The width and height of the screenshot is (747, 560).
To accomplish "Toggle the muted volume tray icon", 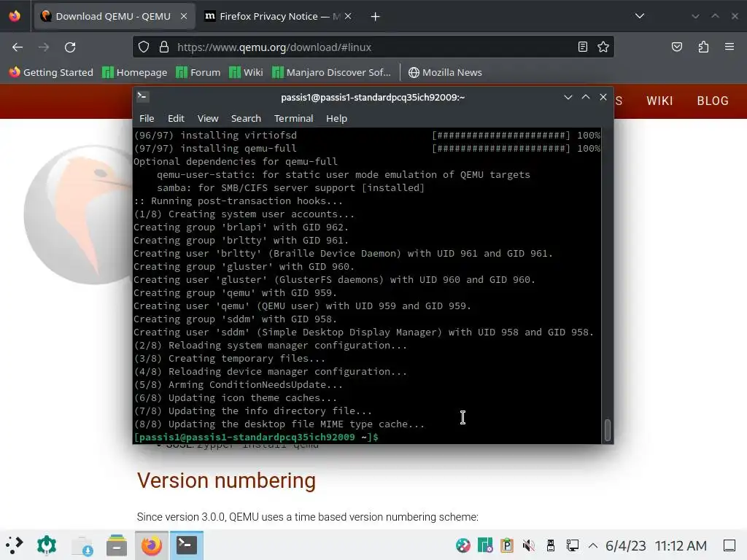I will [528, 545].
